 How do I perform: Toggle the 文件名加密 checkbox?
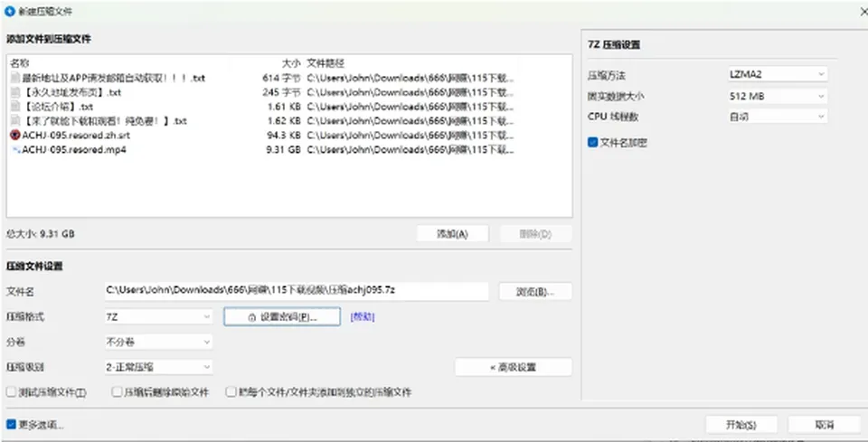point(593,143)
